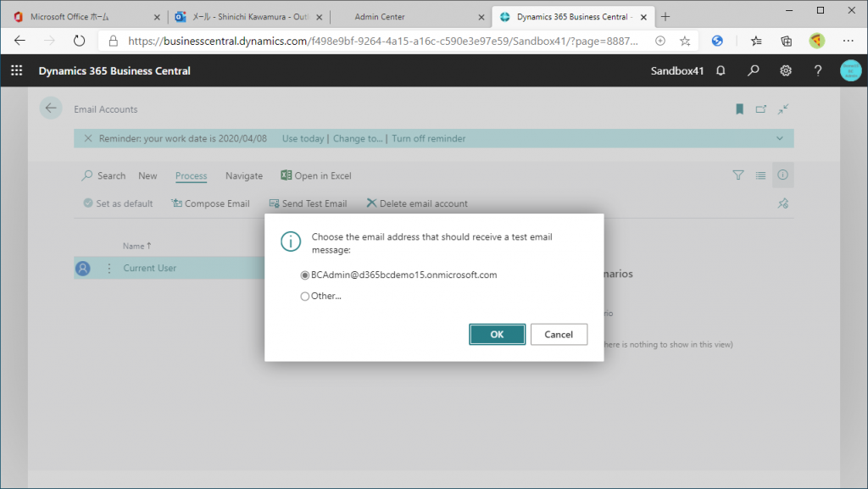The width and height of the screenshot is (868, 489).
Task: Select the Current User account row
Action: 169,268
